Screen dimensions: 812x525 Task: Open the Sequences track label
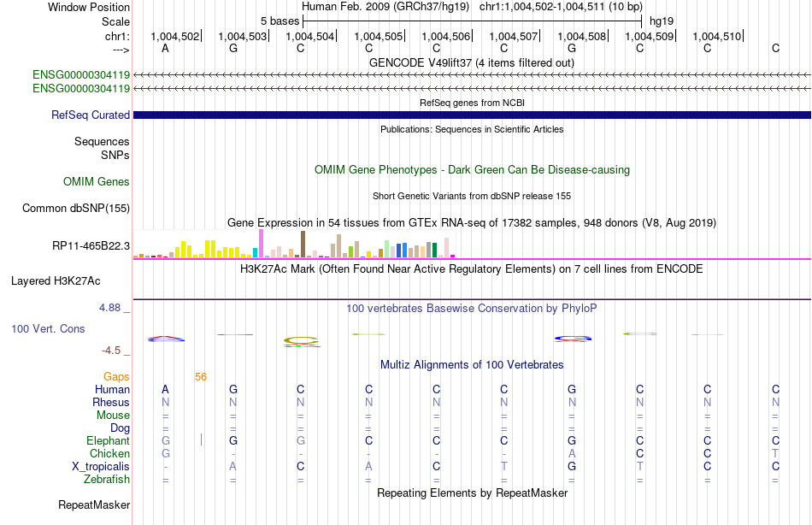(102, 141)
